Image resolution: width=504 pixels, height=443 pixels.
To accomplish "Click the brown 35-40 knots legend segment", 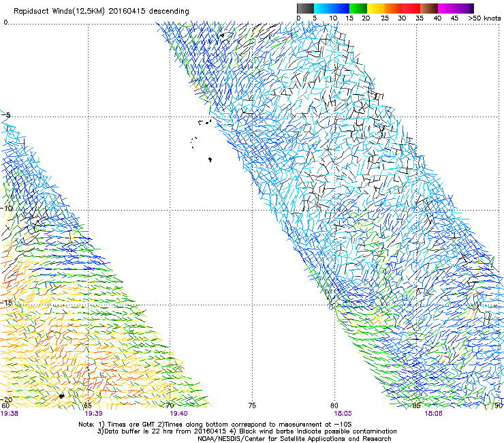I will click(429, 8).
